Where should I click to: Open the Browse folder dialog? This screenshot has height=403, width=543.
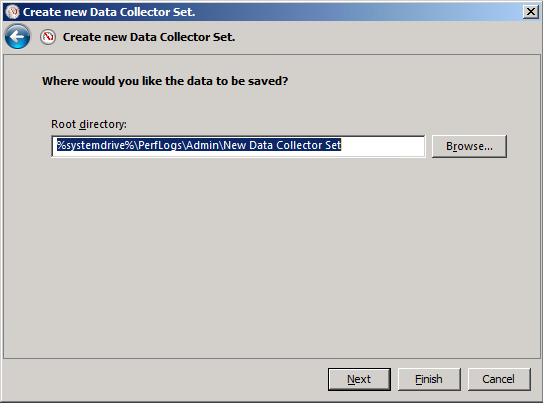[469, 146]
